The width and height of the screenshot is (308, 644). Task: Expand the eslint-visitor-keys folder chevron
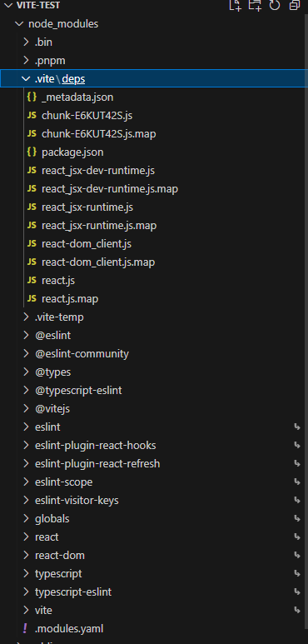click(27, 500)
